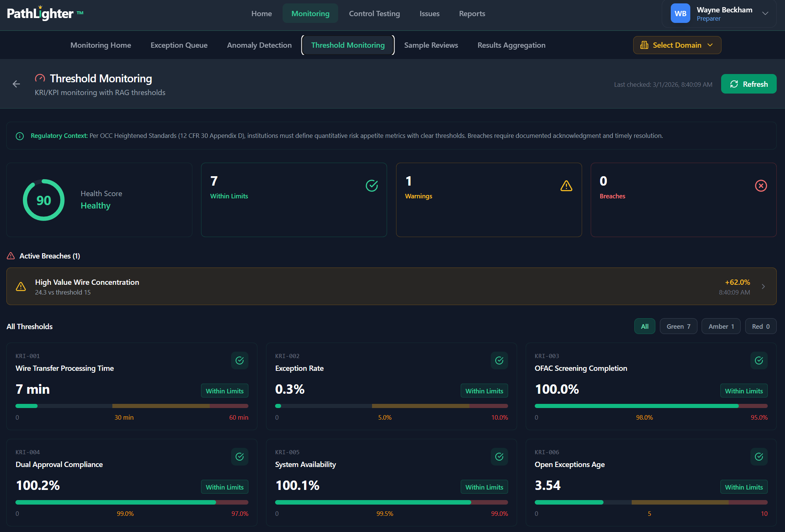Click the WB avatar in the top right

pyautogui.click(x=680, y=13)
